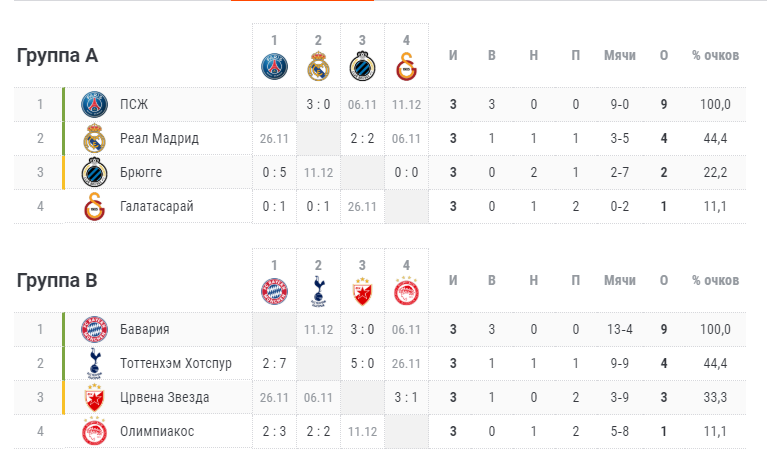Click Bayern logo in Group B header

[x=274, y=291]
